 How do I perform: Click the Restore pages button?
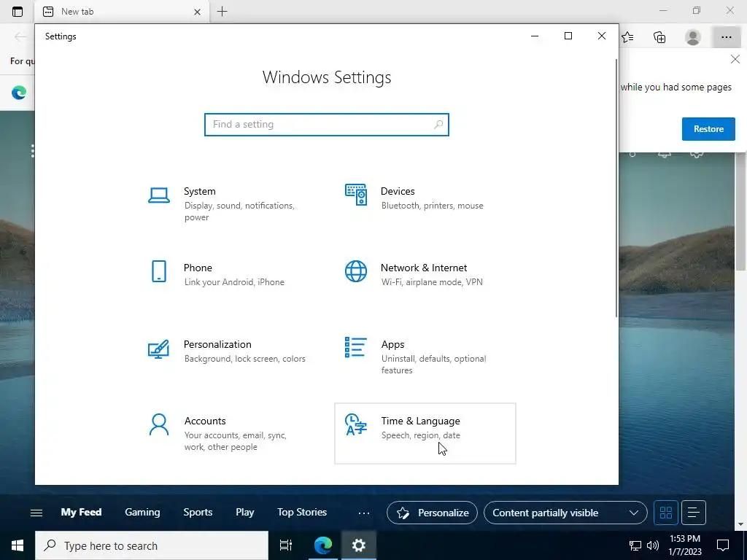tap(708, 129)
